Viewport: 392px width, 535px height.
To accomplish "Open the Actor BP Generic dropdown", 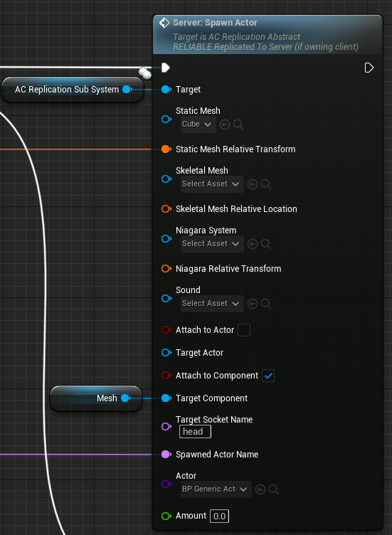I will [x=216, y=489].
